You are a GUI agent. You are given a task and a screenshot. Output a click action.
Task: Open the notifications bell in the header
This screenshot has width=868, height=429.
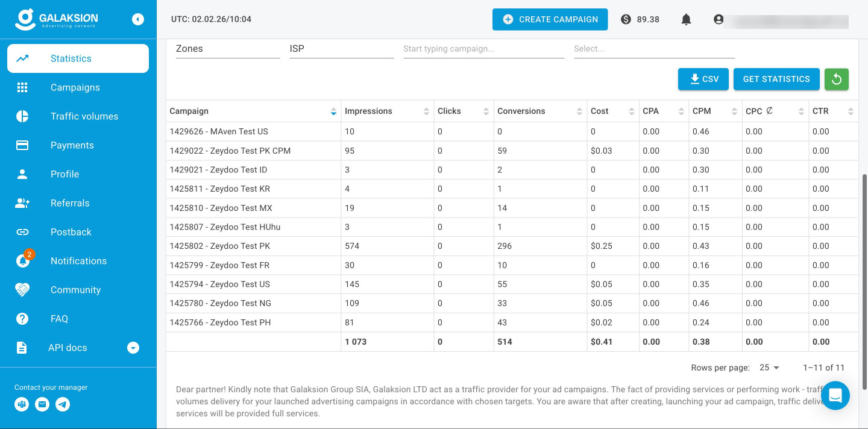(x=686, y=19)
